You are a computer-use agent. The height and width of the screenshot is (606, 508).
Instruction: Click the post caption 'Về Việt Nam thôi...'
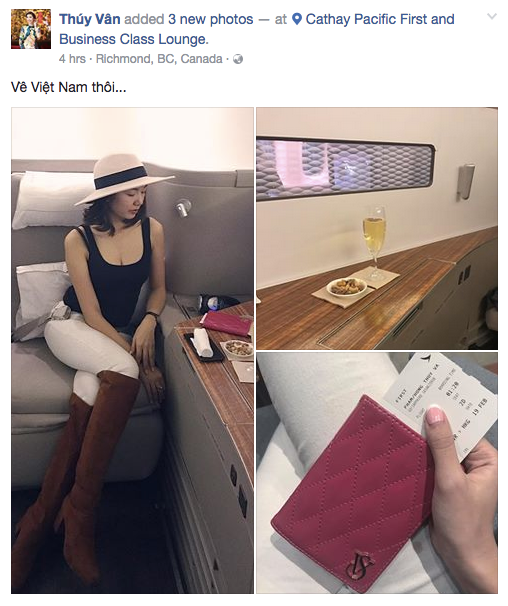click(x=68, y=87)
